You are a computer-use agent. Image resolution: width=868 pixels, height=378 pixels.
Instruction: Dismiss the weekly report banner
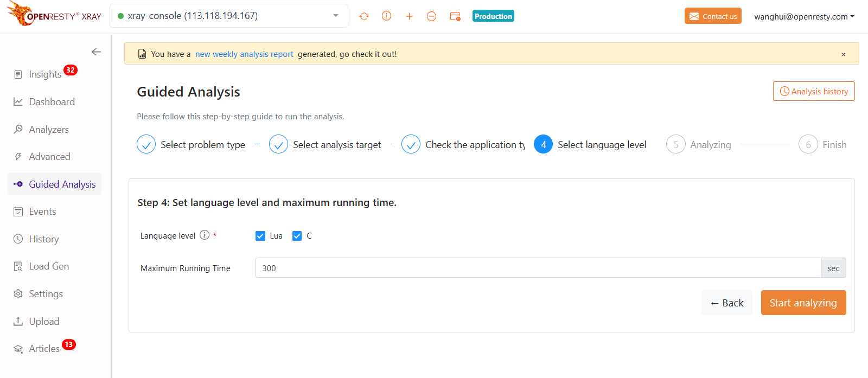coord(843,54)
